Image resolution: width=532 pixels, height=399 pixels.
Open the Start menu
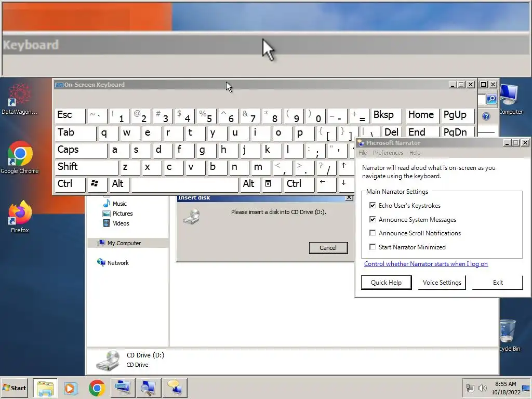14,388
